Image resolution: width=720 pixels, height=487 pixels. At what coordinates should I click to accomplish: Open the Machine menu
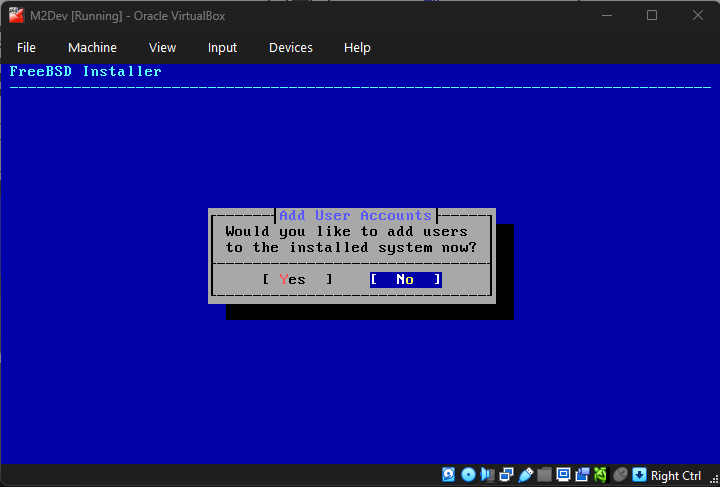click(x=92, y=47)
